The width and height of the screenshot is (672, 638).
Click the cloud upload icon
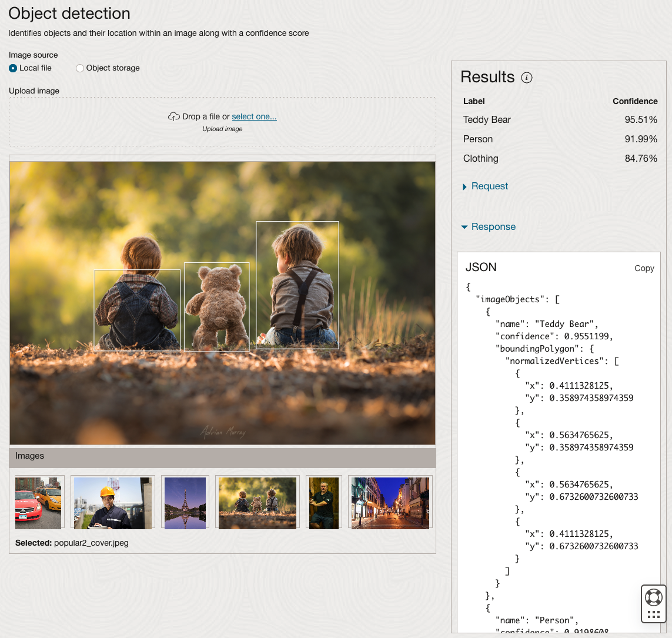[x=173, y=116]
